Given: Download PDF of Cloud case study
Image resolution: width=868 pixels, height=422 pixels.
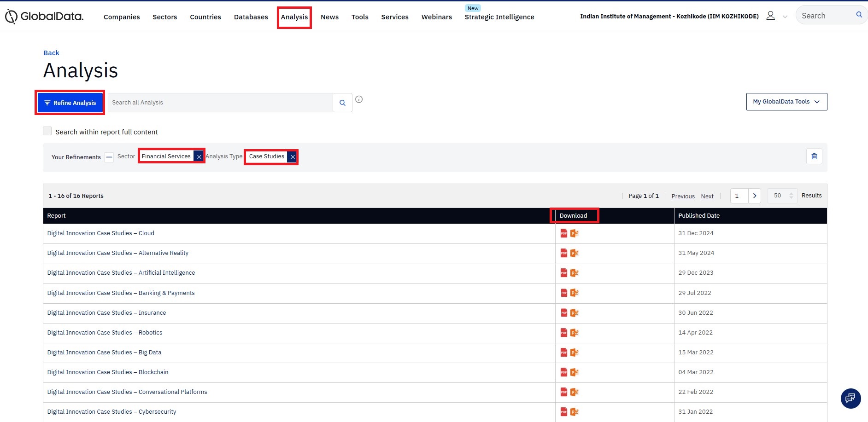Looking at the screenshot, I should click(563, 233).
